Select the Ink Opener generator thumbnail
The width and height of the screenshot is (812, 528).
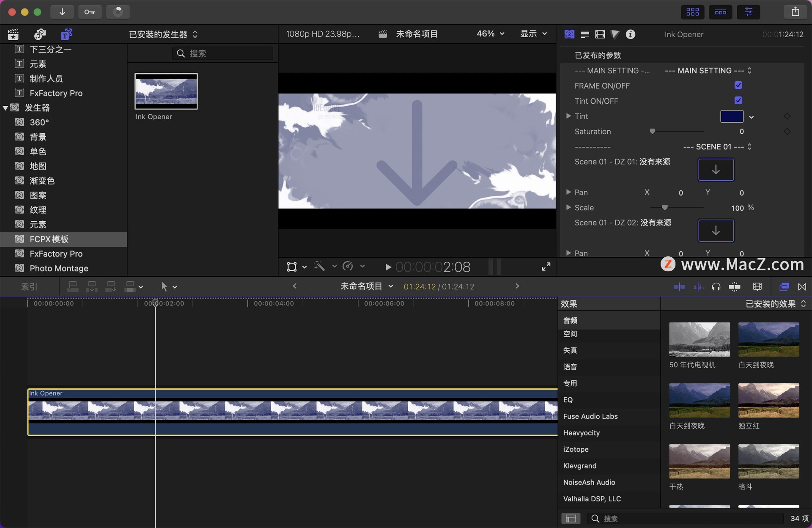(166, 91)
